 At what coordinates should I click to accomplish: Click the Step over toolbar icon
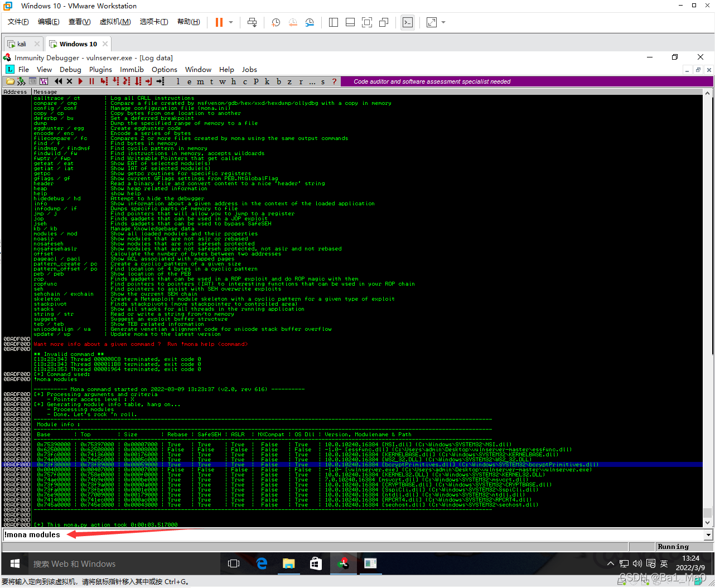click(115, 81)
